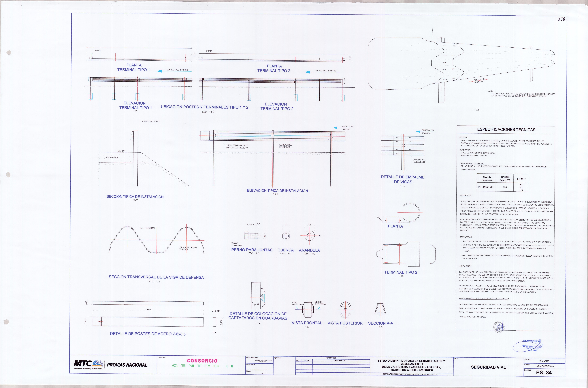The width and height of the screenshot is (588, 388).
Task: Click the NOVIEMBRE 2009 date field
Action: (545, 366)
